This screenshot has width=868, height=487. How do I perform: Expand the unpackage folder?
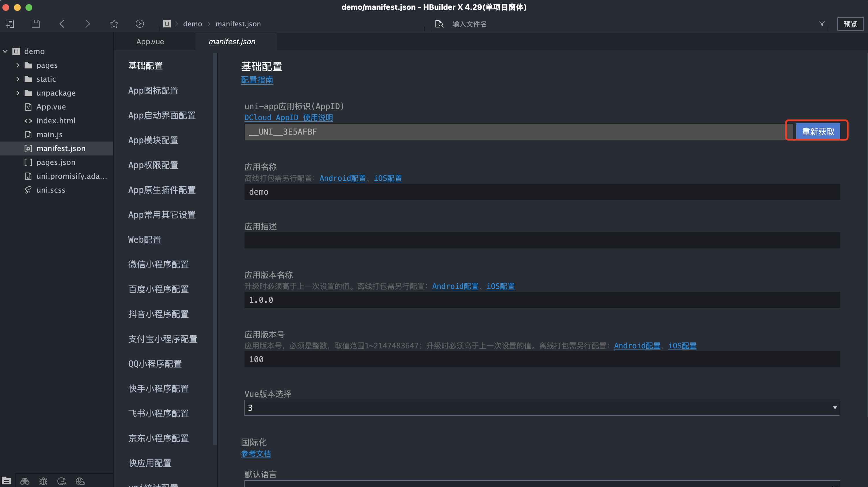pos(18,93)
